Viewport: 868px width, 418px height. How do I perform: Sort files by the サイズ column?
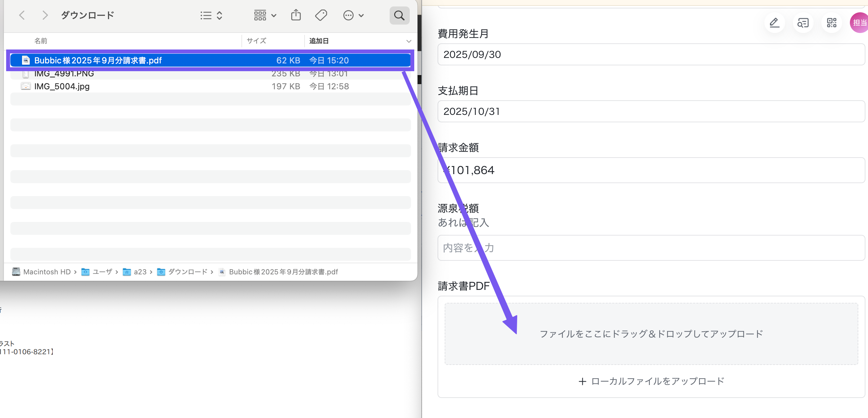coord(256,40)
